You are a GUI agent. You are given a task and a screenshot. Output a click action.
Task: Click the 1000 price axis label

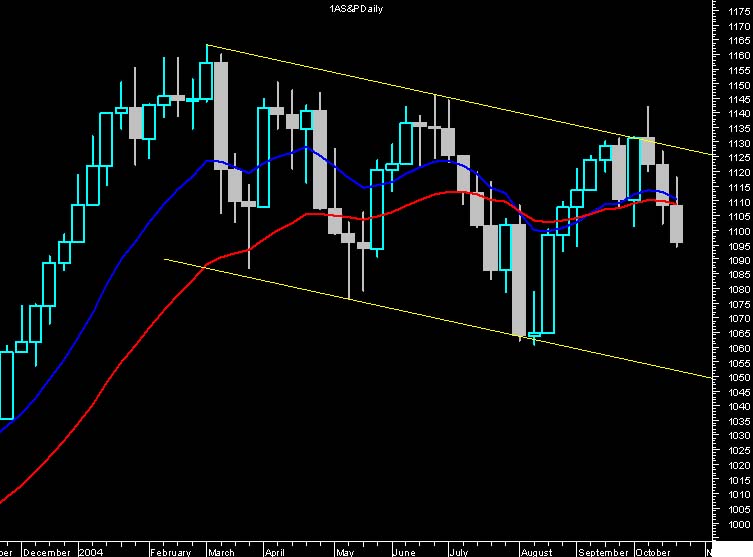[x=739, y=524]
